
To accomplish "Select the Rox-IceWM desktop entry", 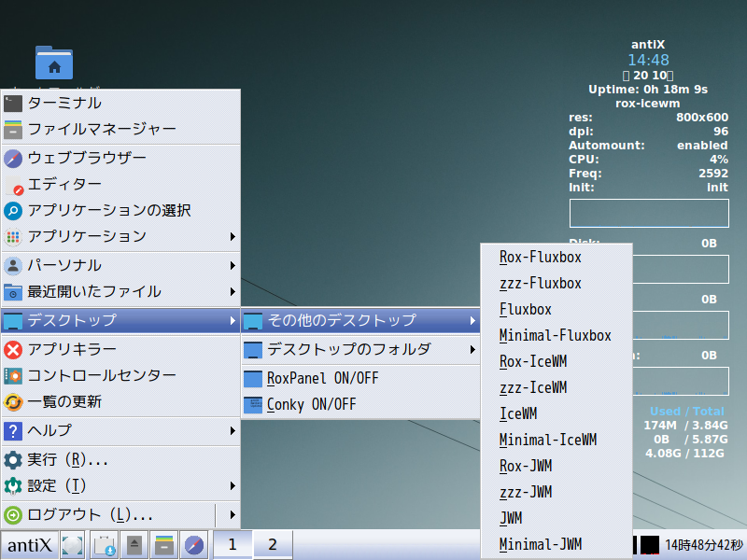I will click(557, 362).
